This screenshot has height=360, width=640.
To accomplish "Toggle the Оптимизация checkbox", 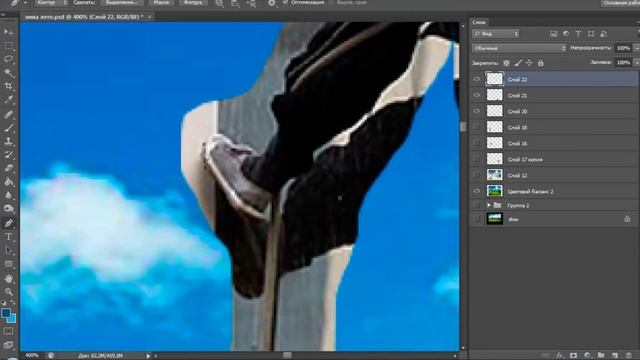I will tap(285, 2).
